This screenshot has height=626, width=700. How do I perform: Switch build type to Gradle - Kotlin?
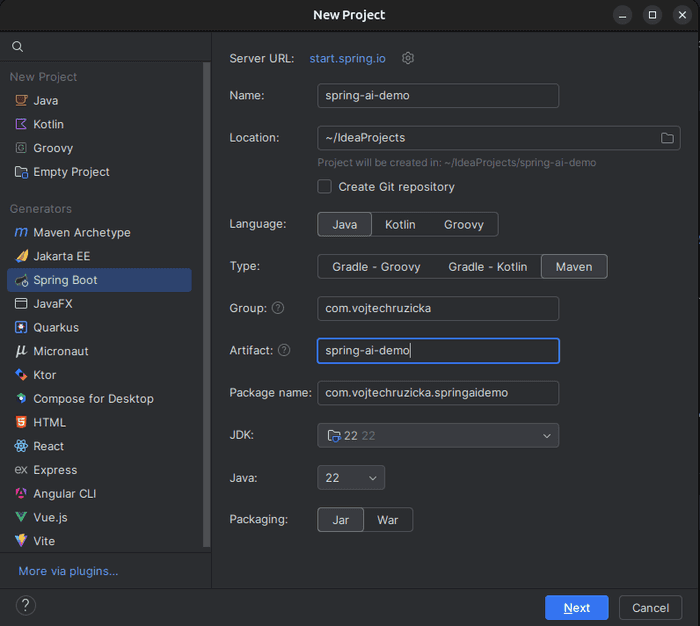pos(487,267)
